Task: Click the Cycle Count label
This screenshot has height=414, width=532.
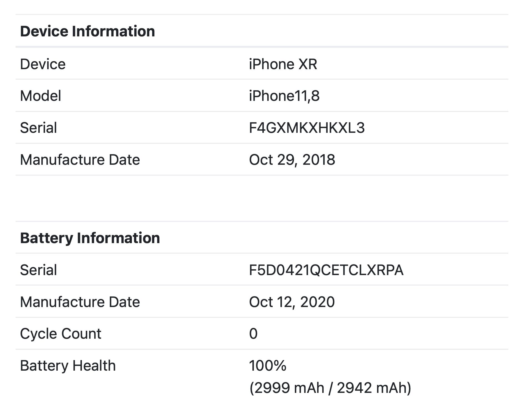Action: point(61,334)
